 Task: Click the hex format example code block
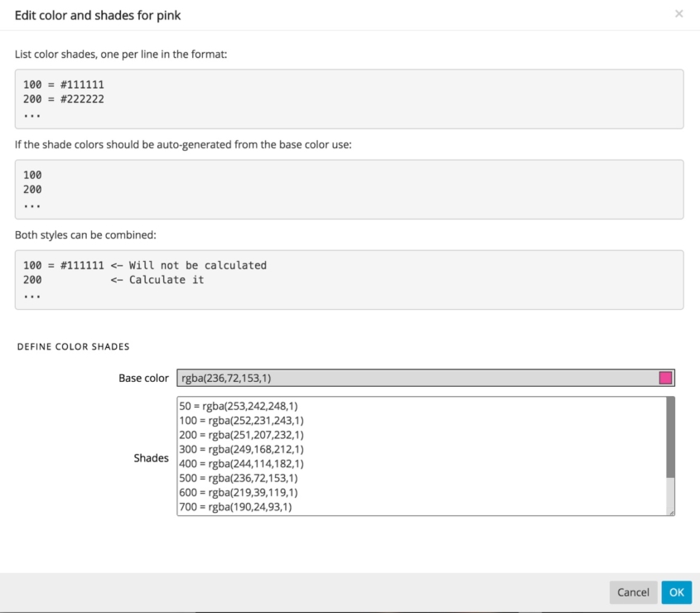click(x=349, y=99)
